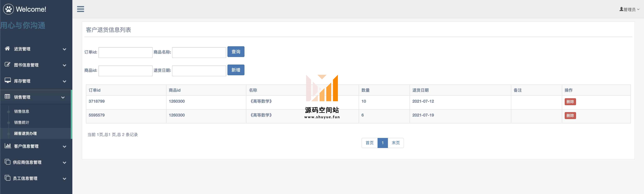Click the 客户退货信息列表 heading
The height and width of the screenshot is (194, 644).
(108, 30)
